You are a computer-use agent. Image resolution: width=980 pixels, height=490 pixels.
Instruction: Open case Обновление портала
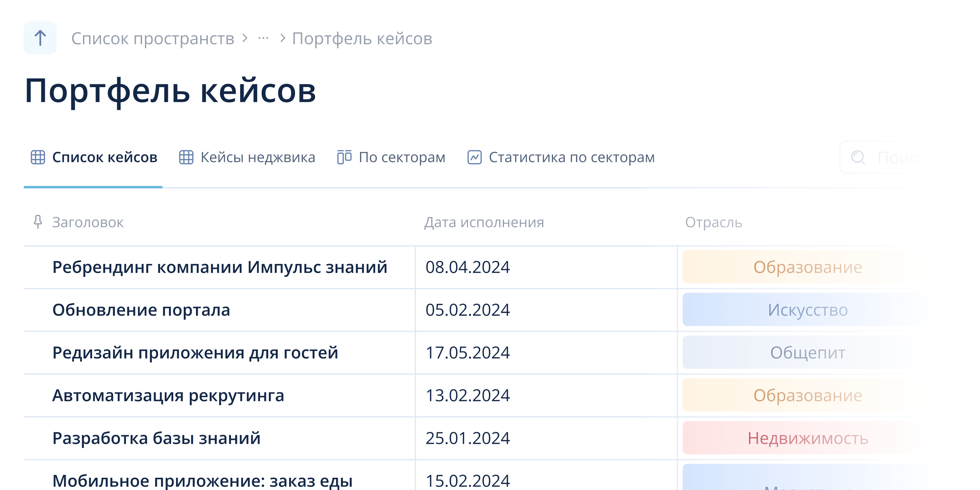click(141, 310)
